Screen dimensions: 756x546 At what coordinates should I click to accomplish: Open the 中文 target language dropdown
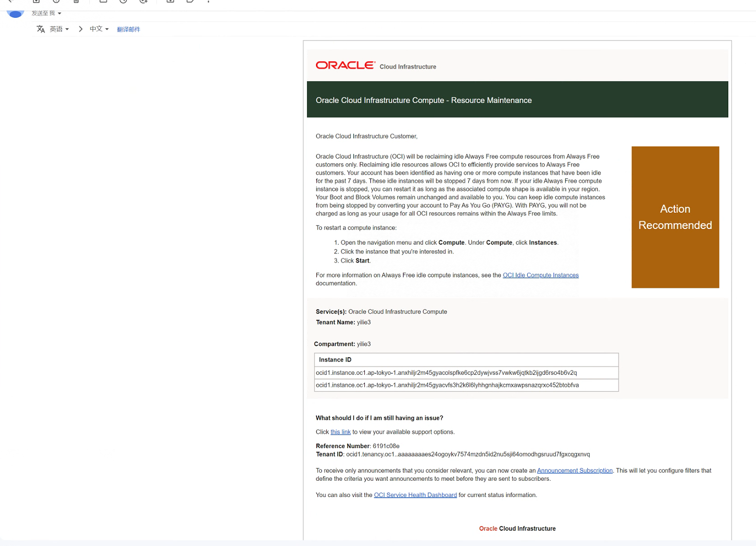pos(99,29)
